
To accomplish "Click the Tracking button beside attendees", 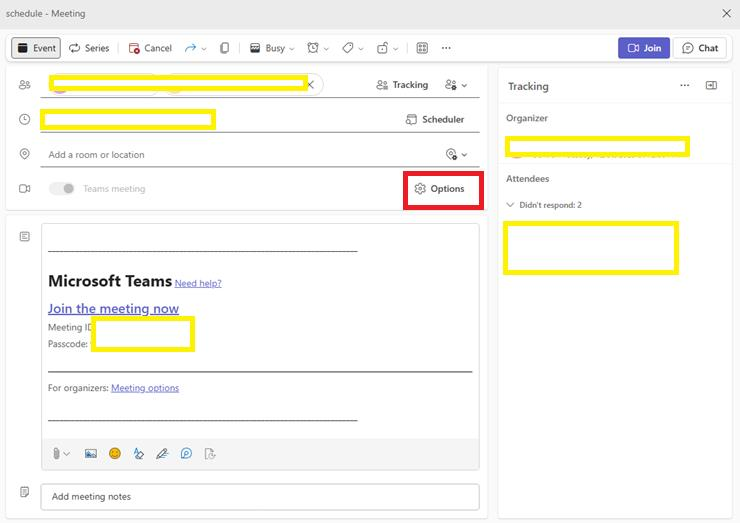I will 402,85.
